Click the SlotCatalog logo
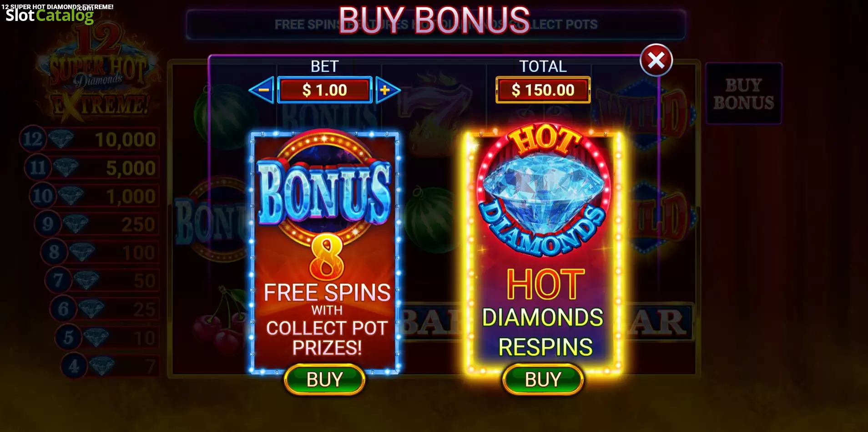Image resolution: width=868 pixels, height=432 pixels. [x=50, y=15]
